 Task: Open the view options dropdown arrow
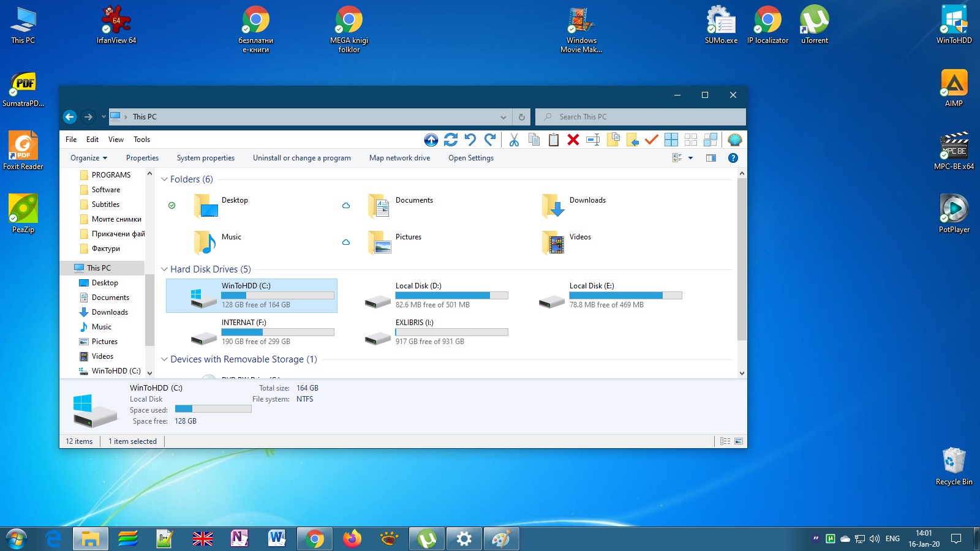coord(690,158)
